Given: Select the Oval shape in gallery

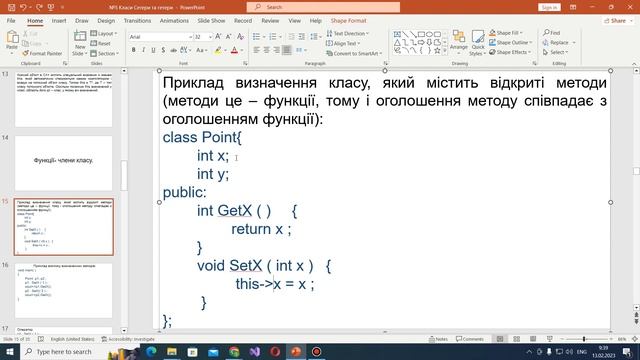Looking at the screenshot, I should click(x=429, y=34).
